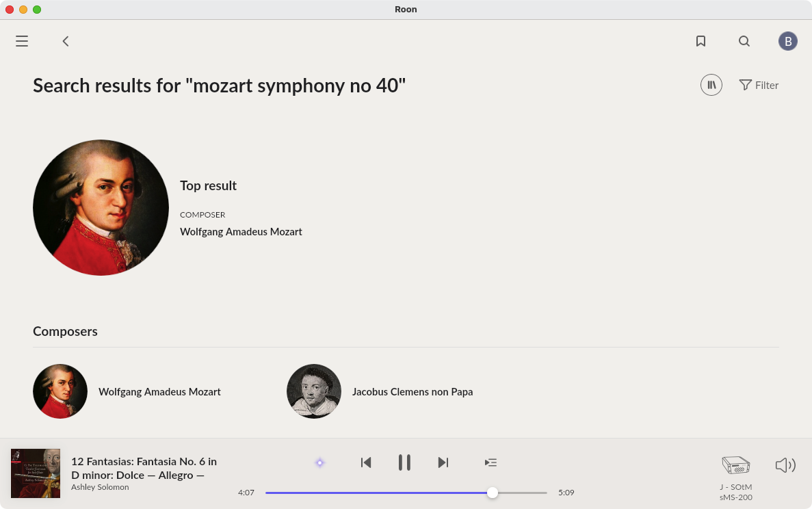Skip to the next track
This screenshot has height=509, width=812.
[x=443, y=462]
